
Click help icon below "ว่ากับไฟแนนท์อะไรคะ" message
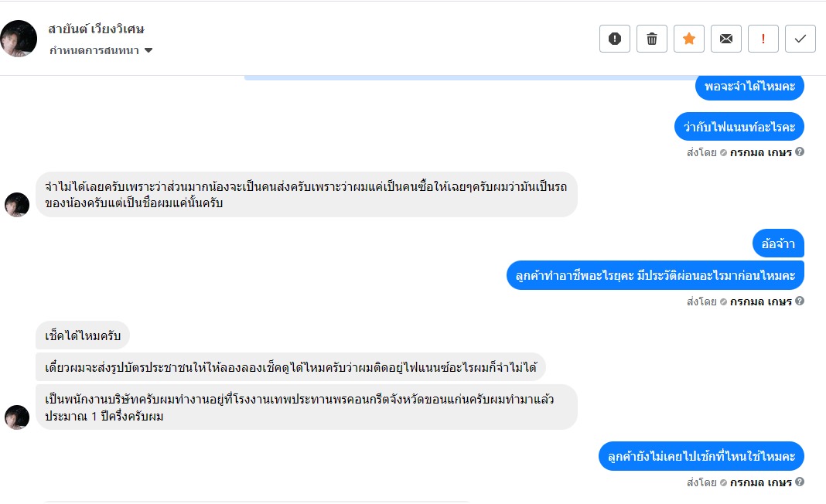pos(800,152)
